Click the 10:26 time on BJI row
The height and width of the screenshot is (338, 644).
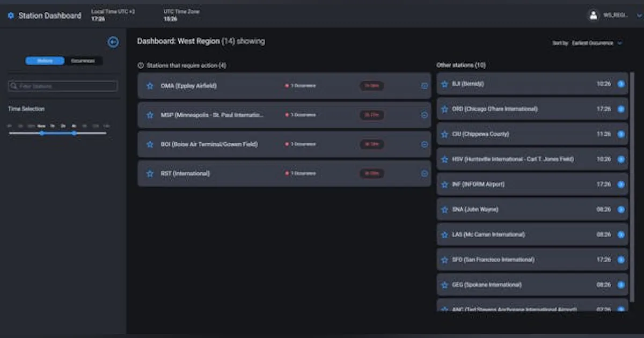[604, 84]
